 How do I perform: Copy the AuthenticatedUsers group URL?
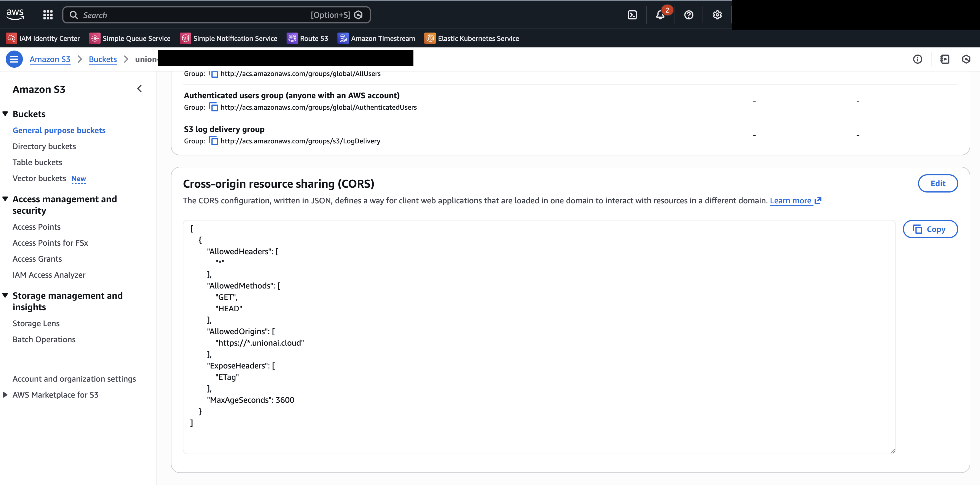tap(214, 107)
